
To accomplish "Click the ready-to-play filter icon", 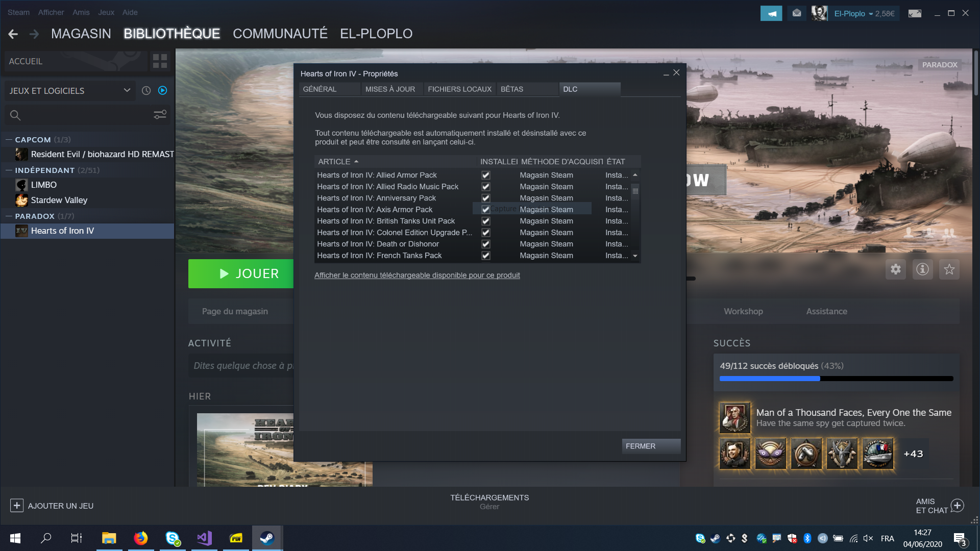I will click(163, 90).
